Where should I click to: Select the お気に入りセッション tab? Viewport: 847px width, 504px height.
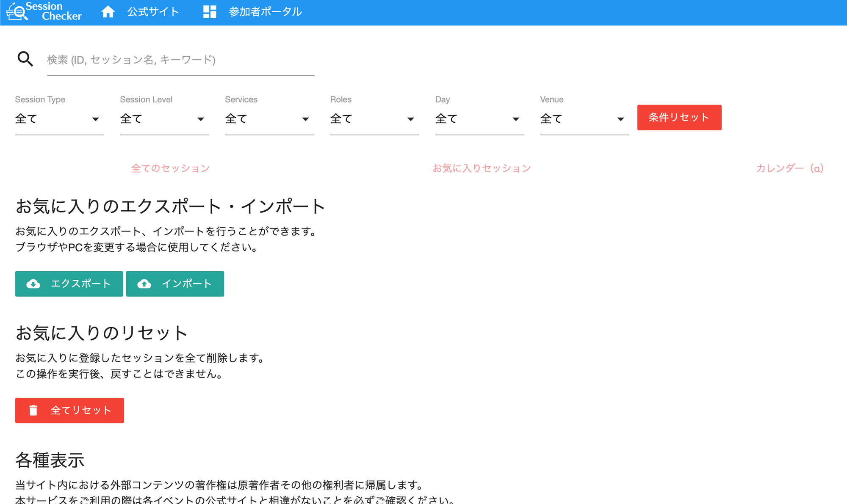pyautogui.click(x=483, y=168)
